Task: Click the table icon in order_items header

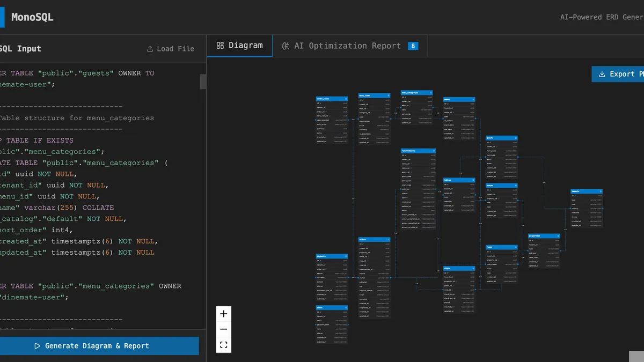Action: coord(346,99)
